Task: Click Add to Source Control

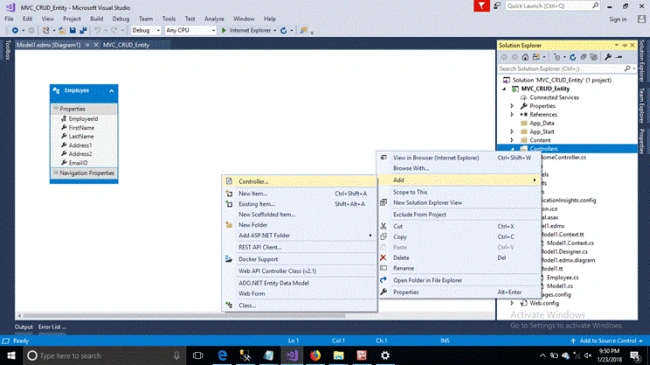Action: [x=607, y=341]
